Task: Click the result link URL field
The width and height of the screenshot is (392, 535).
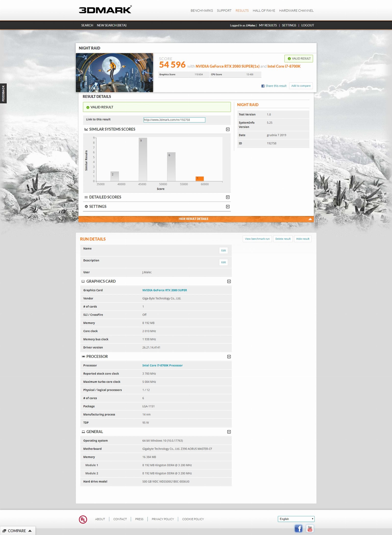Action: (x=174, y=120)
